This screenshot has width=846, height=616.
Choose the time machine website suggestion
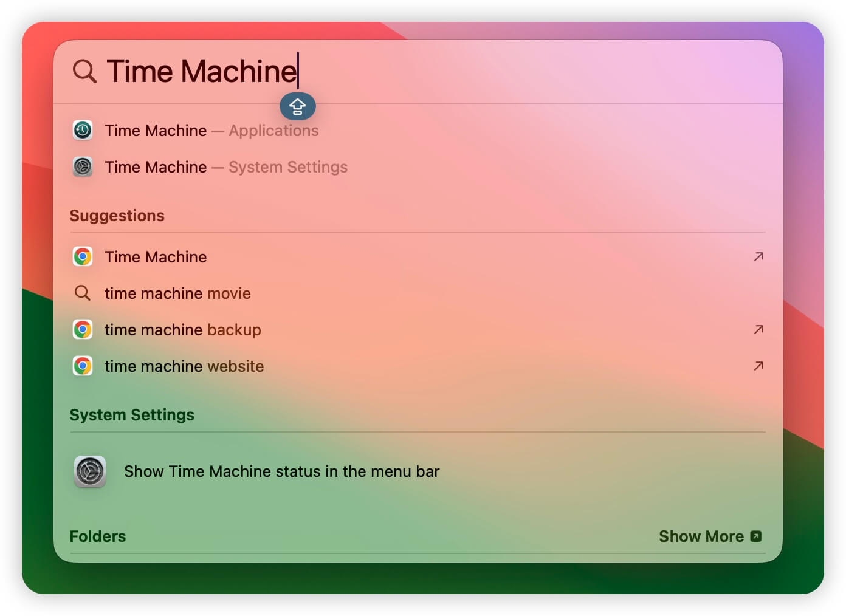184,366
